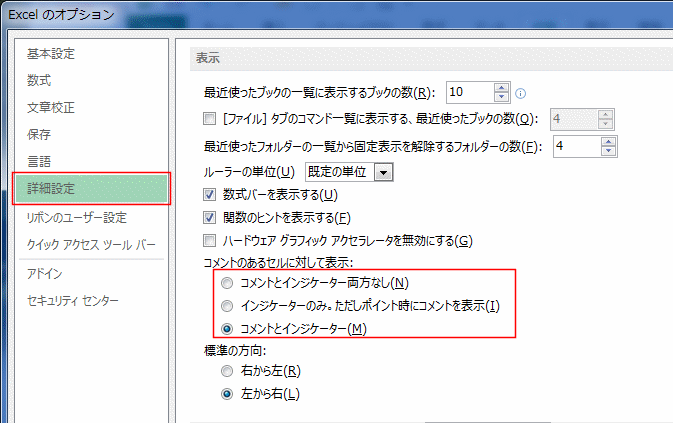Click Excel のオプション title bar text
Image resolution: width=673 pixels, height=423 pixels.
tap(61, 15)
